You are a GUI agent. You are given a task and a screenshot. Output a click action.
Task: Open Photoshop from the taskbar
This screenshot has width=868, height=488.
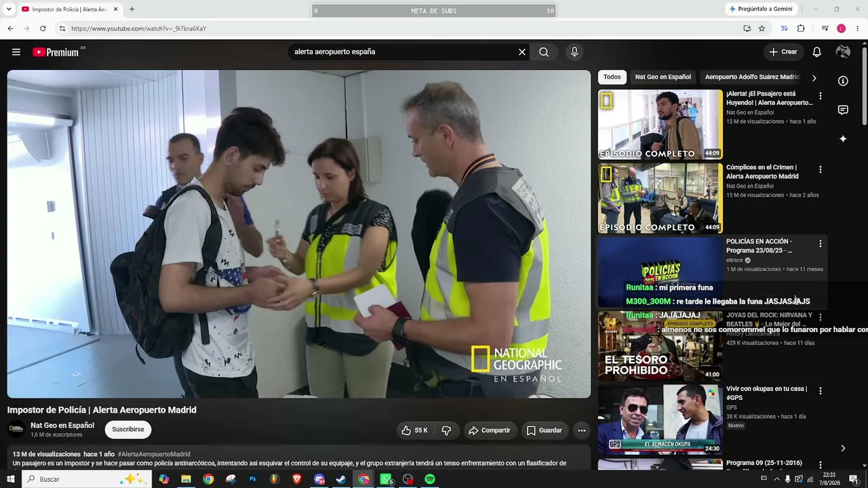point(252,479)
